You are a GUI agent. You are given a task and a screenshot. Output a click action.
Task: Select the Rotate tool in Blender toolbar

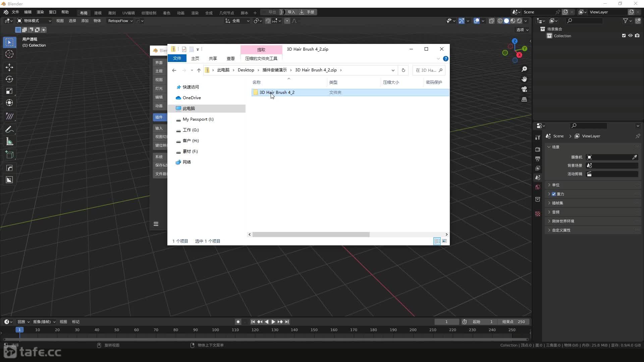click(9, 79)
